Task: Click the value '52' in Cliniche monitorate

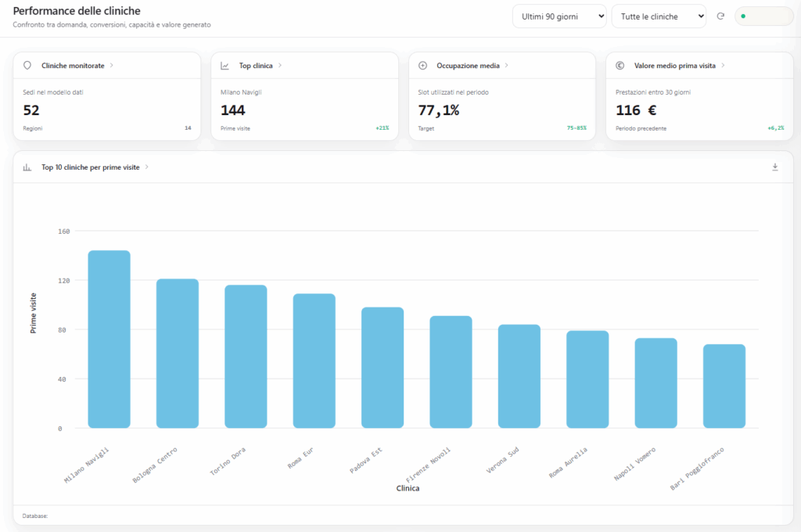Action: (x=31, y=110)
